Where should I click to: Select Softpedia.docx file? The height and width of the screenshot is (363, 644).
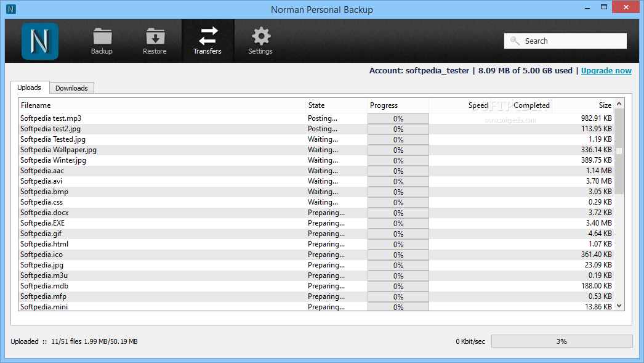(44, 213)
